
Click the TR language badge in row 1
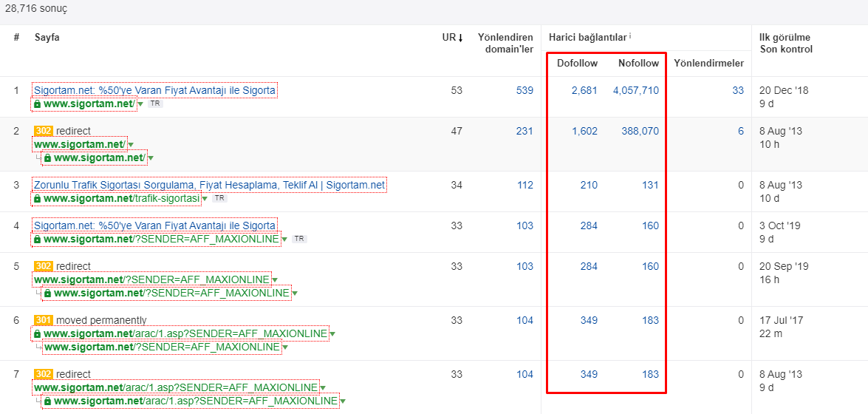point(156,103)
